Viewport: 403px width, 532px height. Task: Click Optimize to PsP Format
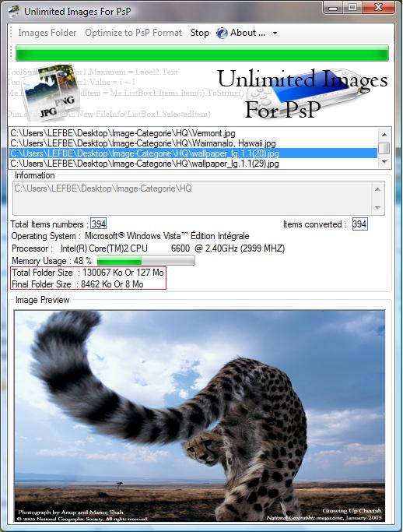pos(134,33)
